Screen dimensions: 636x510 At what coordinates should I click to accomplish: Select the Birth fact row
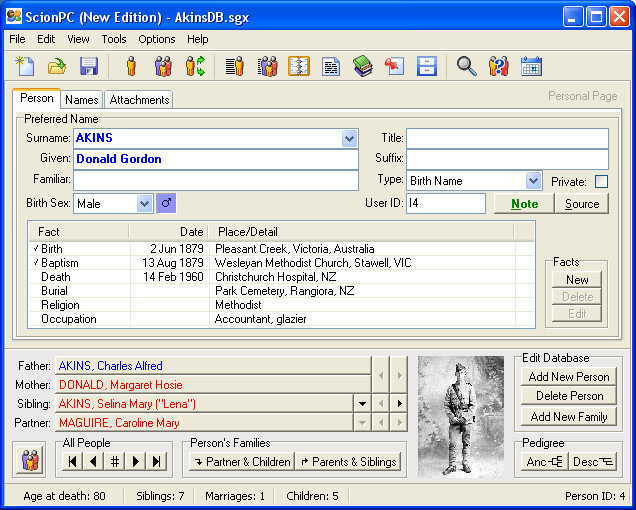tap(281, 249)
